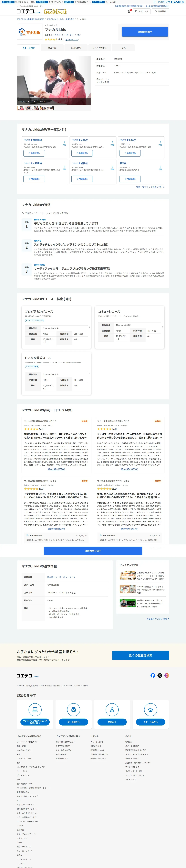
Task: Open the Instagram icon in footer
Action: [166, 675]
